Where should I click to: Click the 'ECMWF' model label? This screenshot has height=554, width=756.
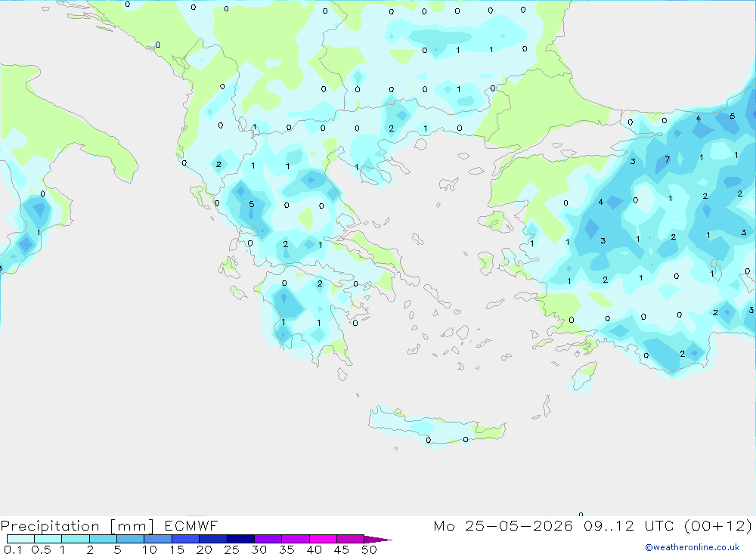point(191,525)
